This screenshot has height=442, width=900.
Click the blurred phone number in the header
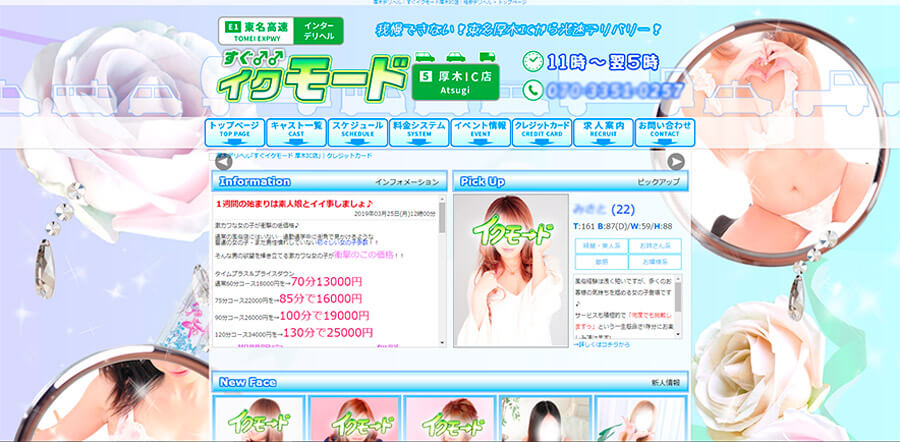point(615,91)
